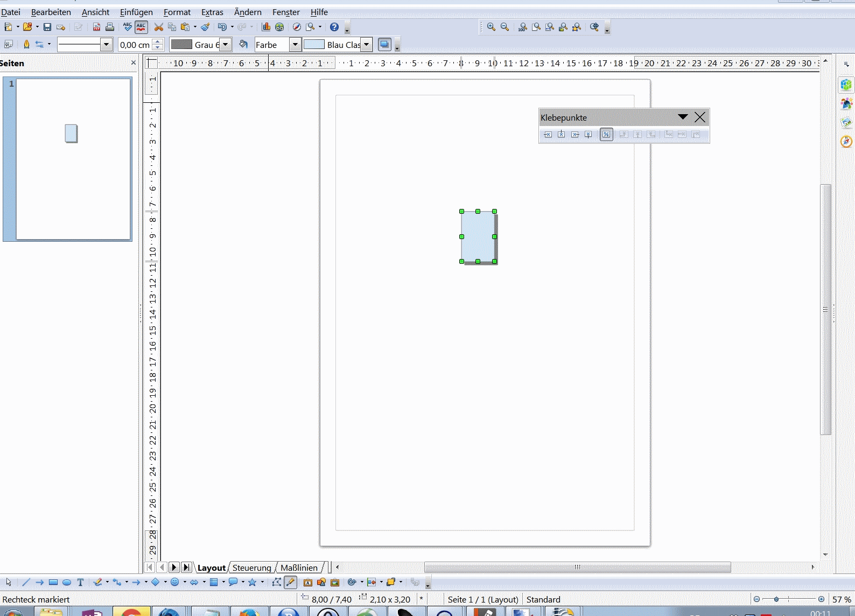Click the Zoom In magnifier icon

(x=491, y=27)
